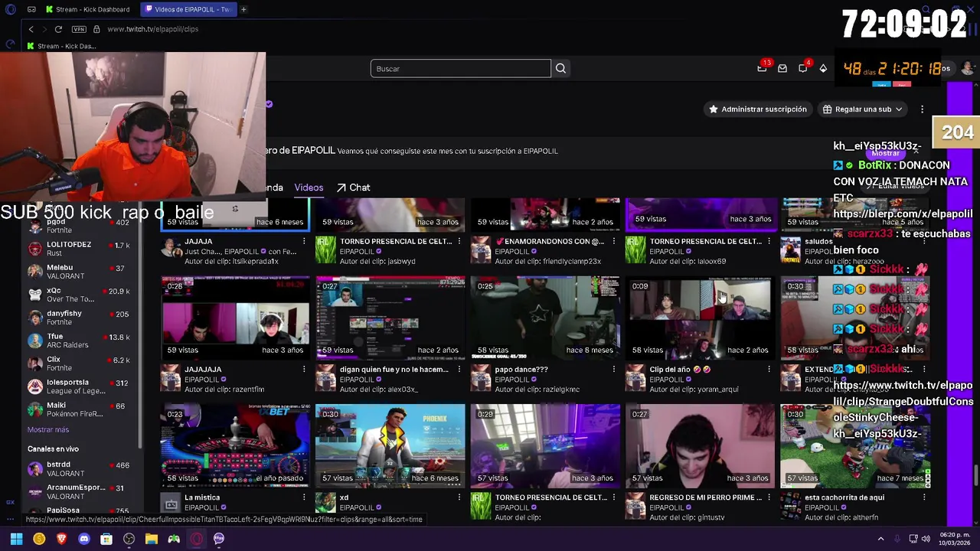Focus the Buscar search field

click(x=460, y=69)
